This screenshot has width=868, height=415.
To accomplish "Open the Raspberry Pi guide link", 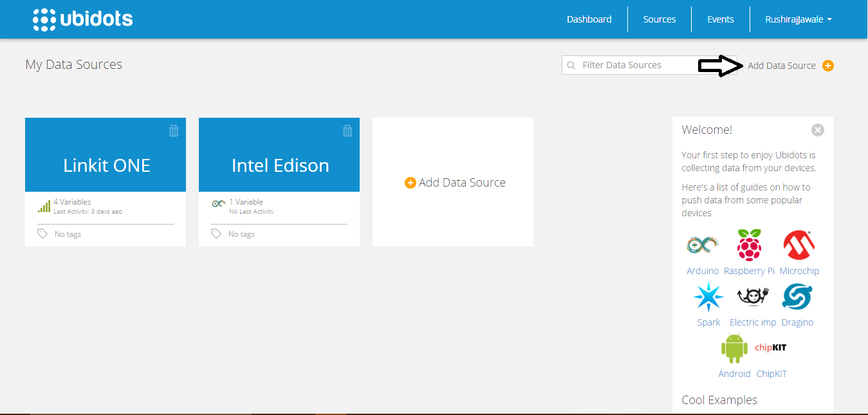I will (750, 271).
